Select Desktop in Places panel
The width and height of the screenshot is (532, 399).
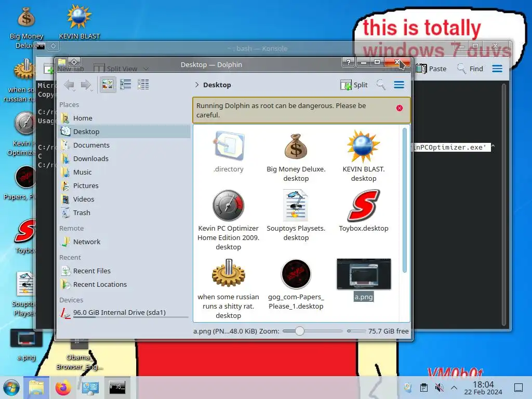(x=124, y=131)
